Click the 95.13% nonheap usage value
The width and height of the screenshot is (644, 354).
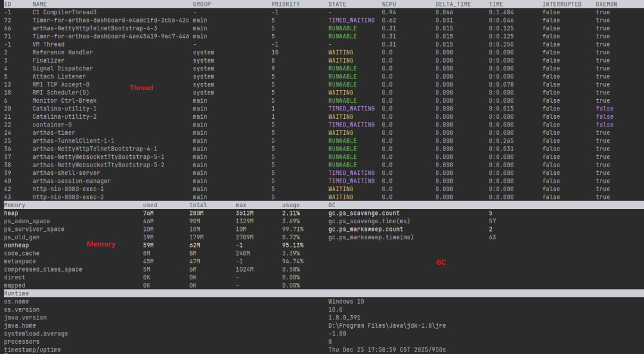point(293,245)
